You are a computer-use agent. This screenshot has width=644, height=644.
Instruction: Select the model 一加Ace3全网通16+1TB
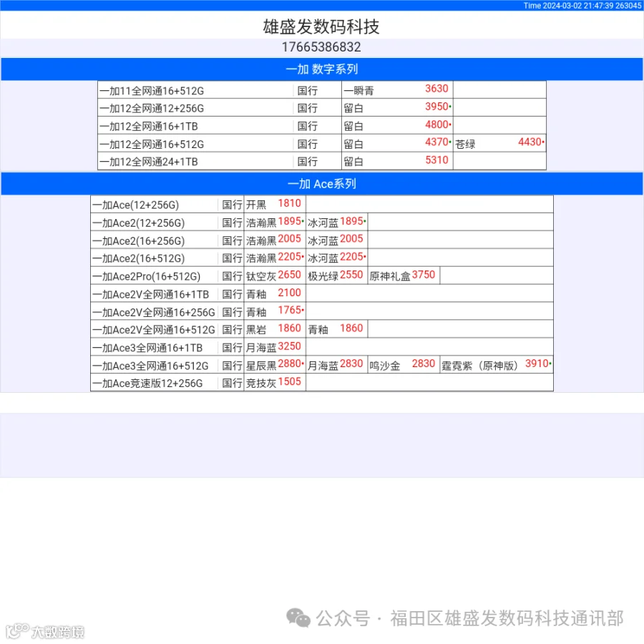(x=147, y=348)
